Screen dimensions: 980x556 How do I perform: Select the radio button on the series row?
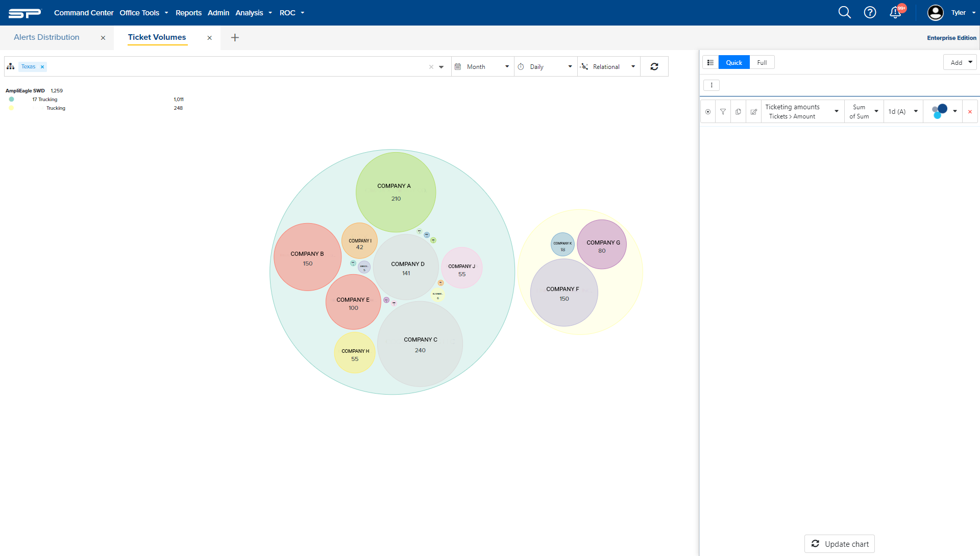point(708,111)
